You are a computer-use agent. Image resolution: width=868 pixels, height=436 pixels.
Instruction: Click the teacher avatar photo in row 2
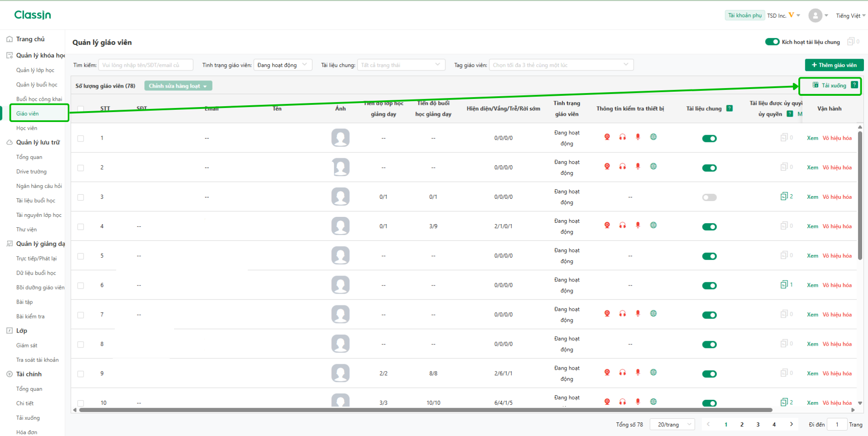(x=340, y=167)
